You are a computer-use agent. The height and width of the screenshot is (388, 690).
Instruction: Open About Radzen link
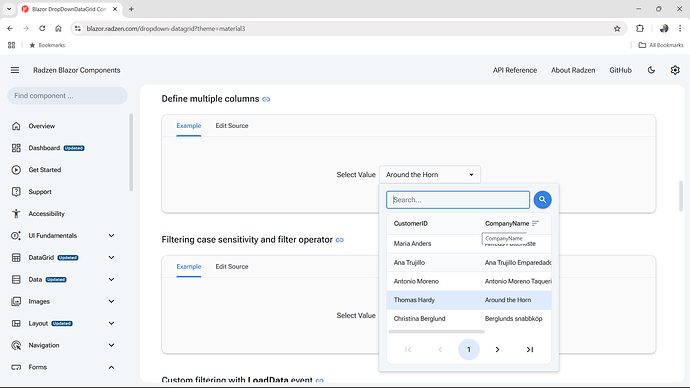(573, 70)
